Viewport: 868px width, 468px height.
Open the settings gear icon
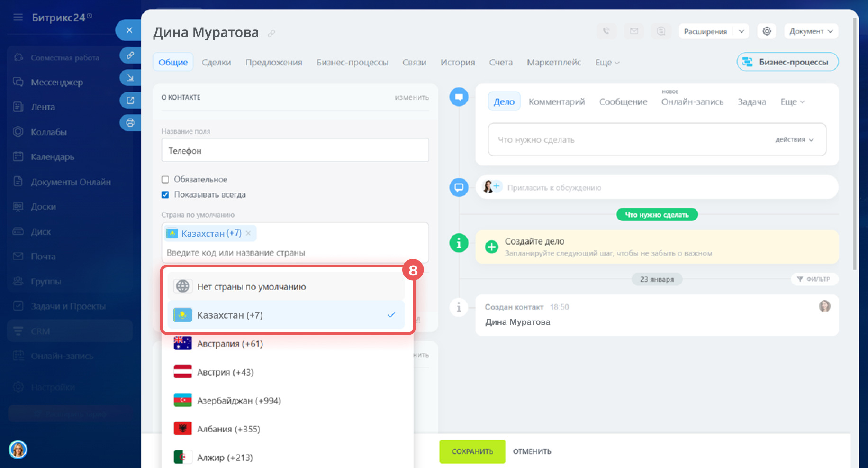[x=767, y=31]
